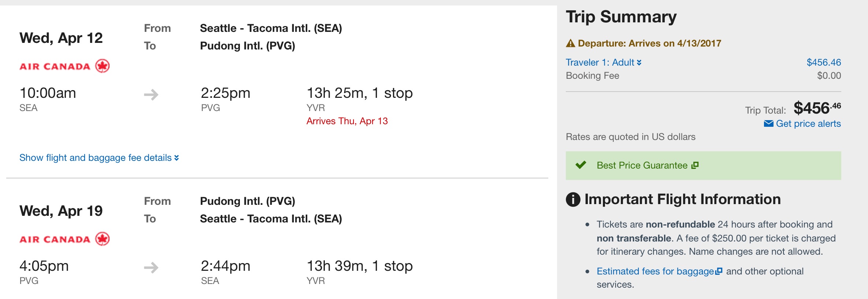The width and height of the screenshot is (868, 299).
Task: Click the info icon beside Important Flight Information
Action: click(x=573, y=200)
